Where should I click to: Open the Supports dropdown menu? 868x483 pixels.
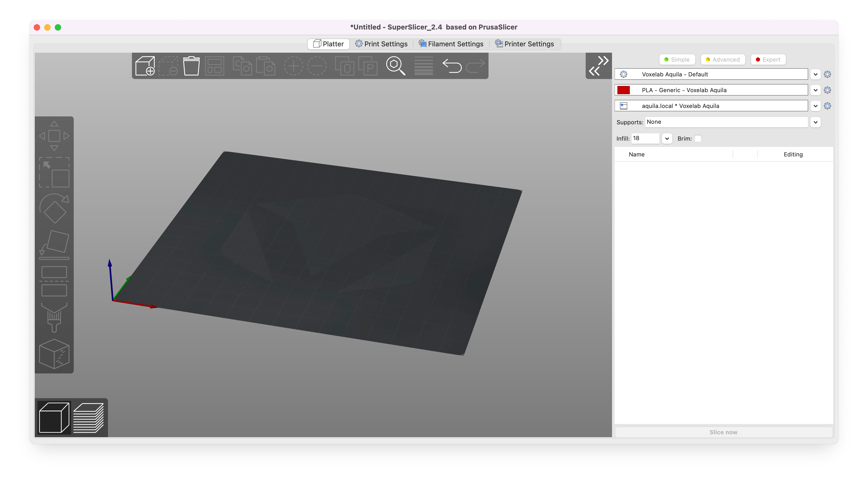tap(816, 121)
